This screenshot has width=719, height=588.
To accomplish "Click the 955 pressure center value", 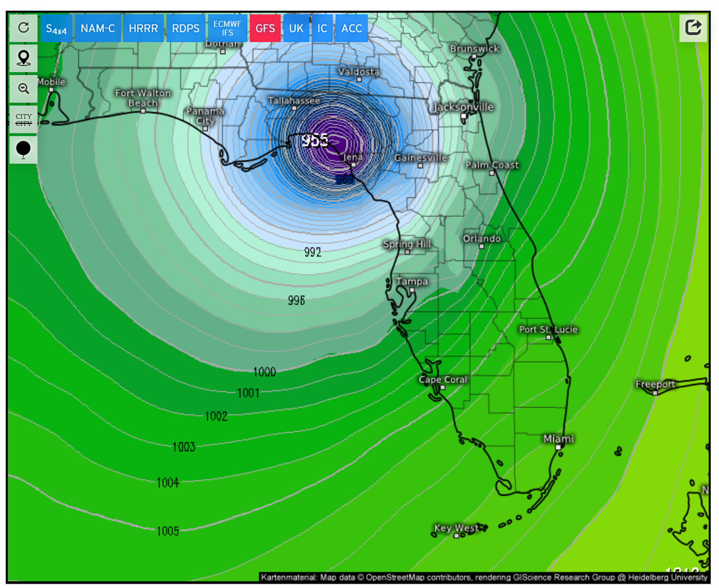I will click(x=315, y=140).
